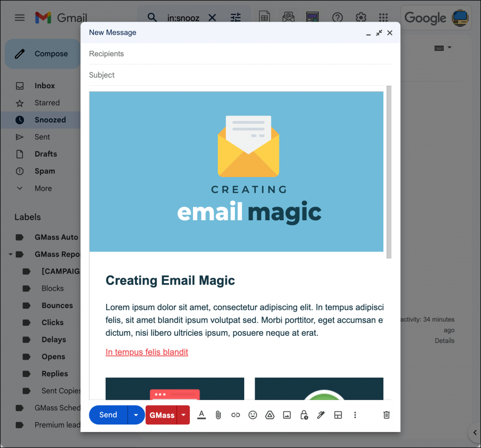Toggle full-screen view of the compose window
Screen dimensions: 481x448
point(379,33)
